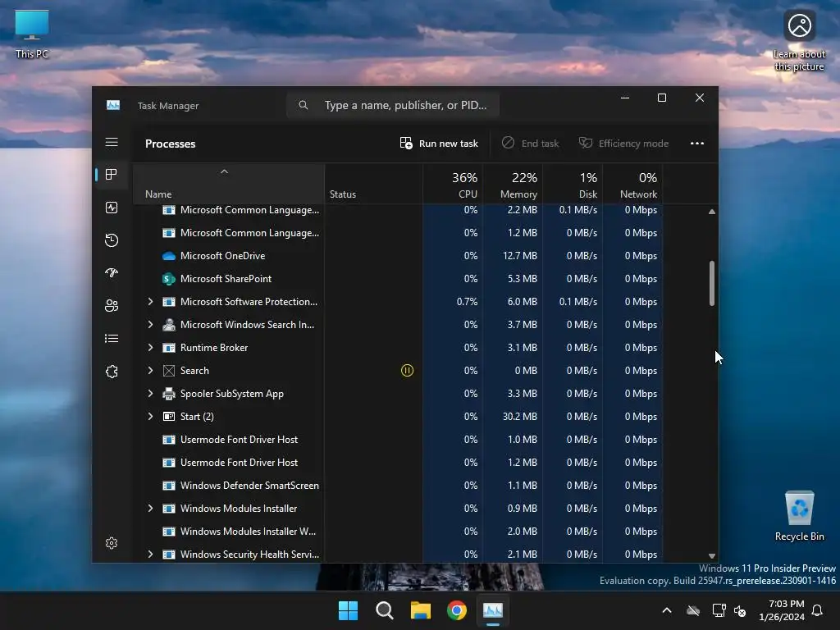Sort by Network column header
840x630 pixels.
[x=632, y=184]
